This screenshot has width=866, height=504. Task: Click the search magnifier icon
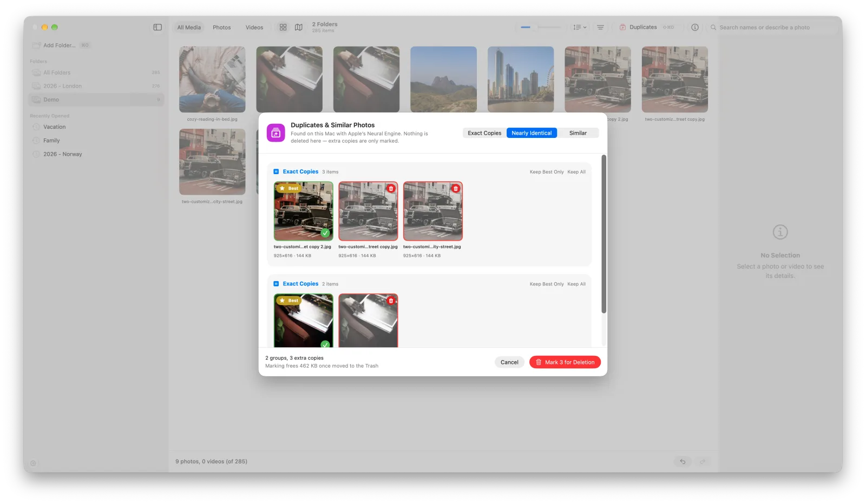pyautogui.click(x=713, y=27)
